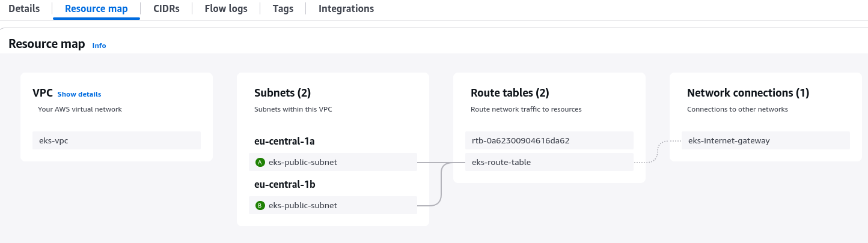Open the Integrations tab
This screenshot has height=243, width=868.
[x=346, y=9]
